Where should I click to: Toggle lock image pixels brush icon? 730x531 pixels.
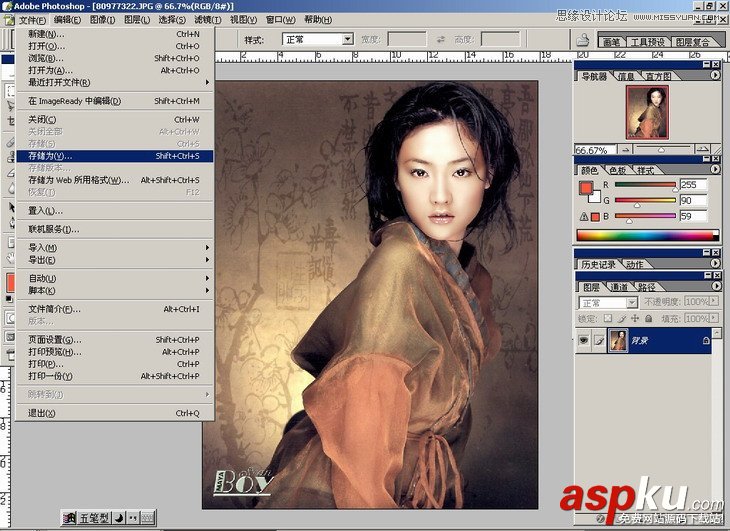(x=622, y=319)
